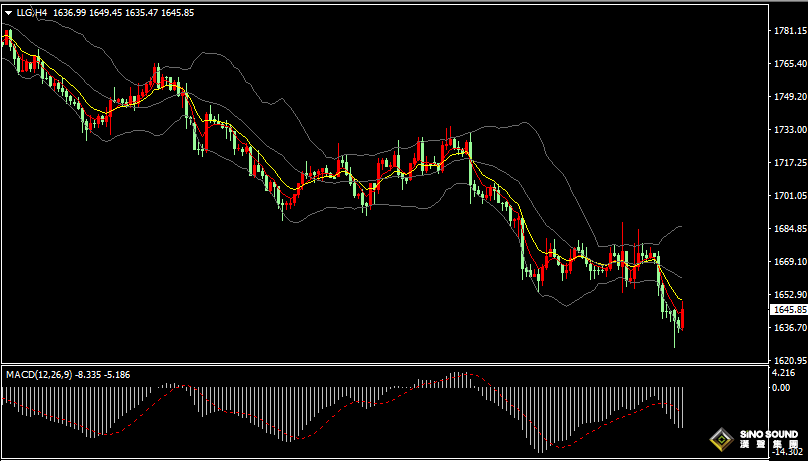
Task: Click the 1684.85 price axis label
Action: [x=789, y=229]
